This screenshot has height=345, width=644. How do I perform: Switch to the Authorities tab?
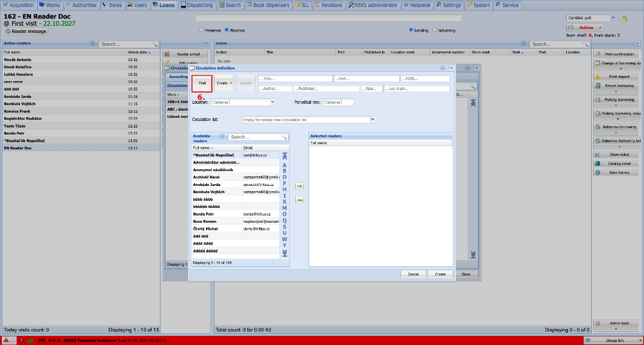coord(81,5)
